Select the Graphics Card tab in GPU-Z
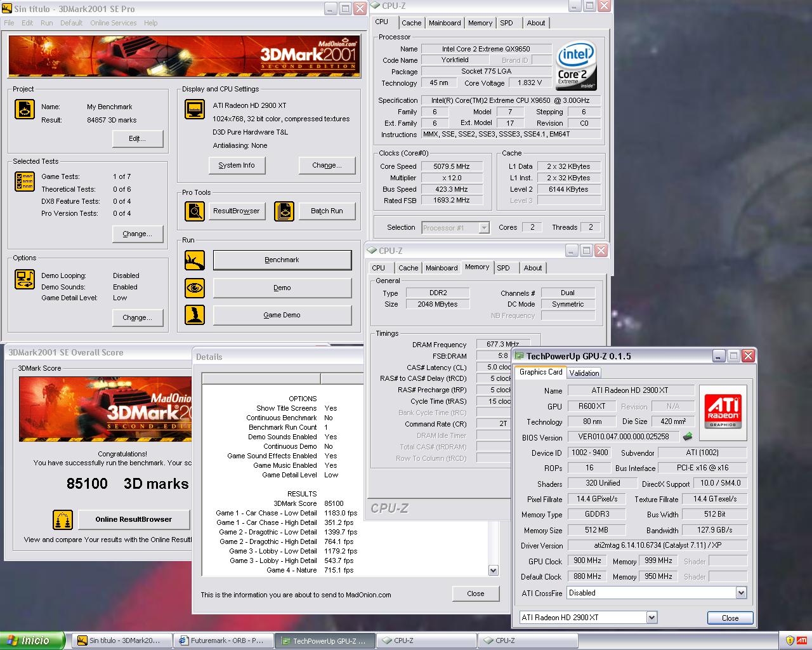 [540, 372]
